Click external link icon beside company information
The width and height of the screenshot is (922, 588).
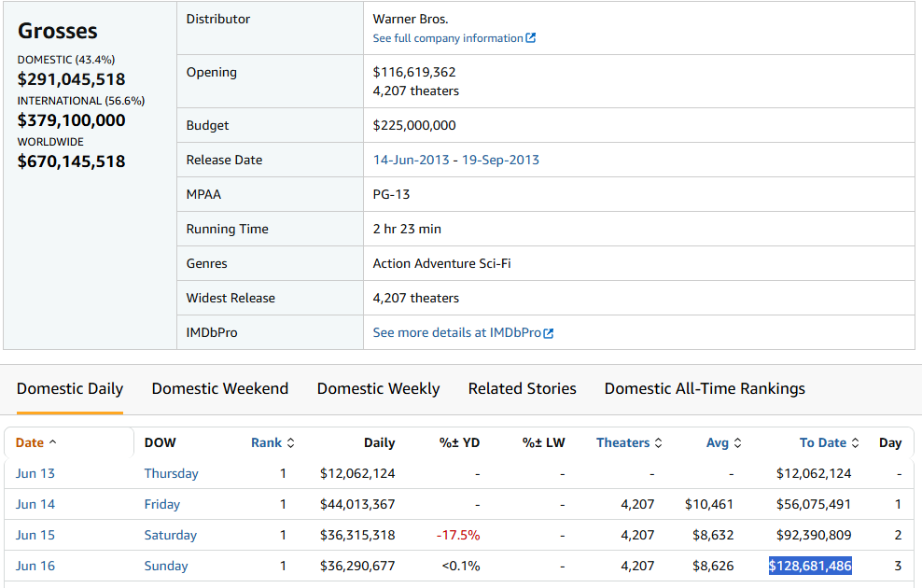(530, 37)
